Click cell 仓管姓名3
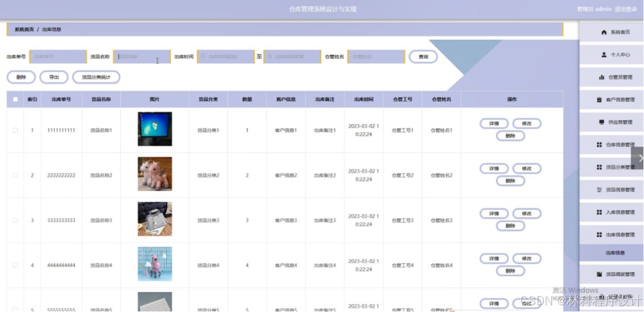The height and width of the screenshot is (312, 644). click(441, 221)
